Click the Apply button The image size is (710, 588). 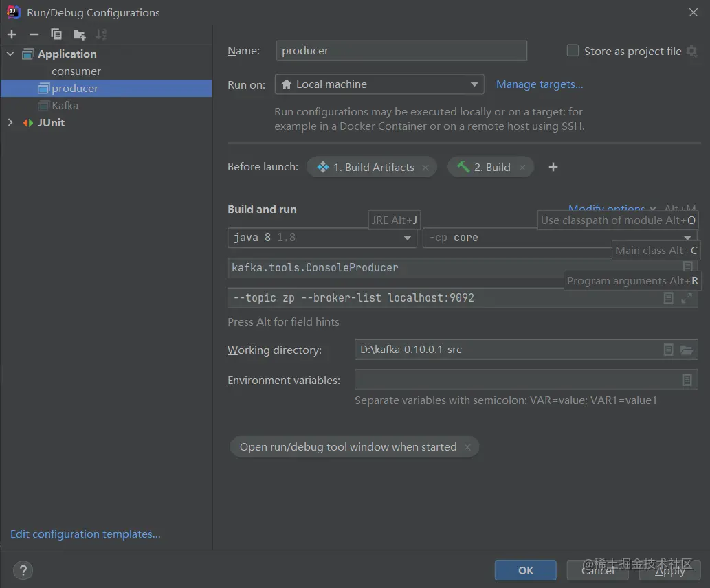(669, 570)
